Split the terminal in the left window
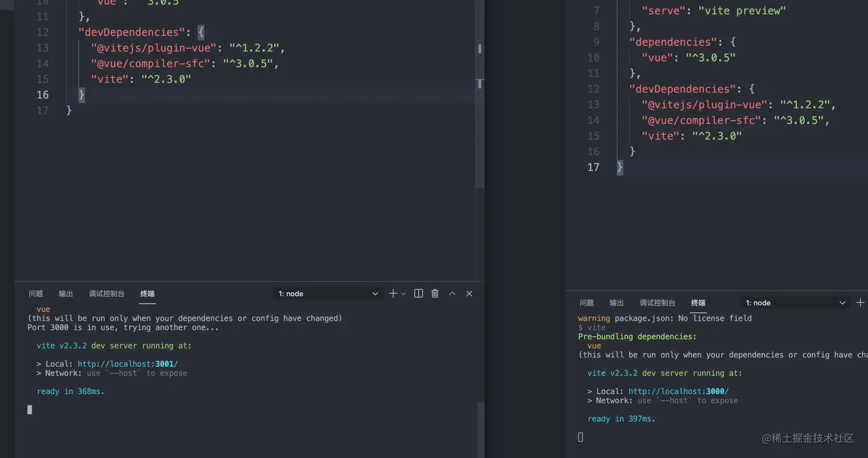This screenshot has width=868, height=458. [x=418, y=293]
